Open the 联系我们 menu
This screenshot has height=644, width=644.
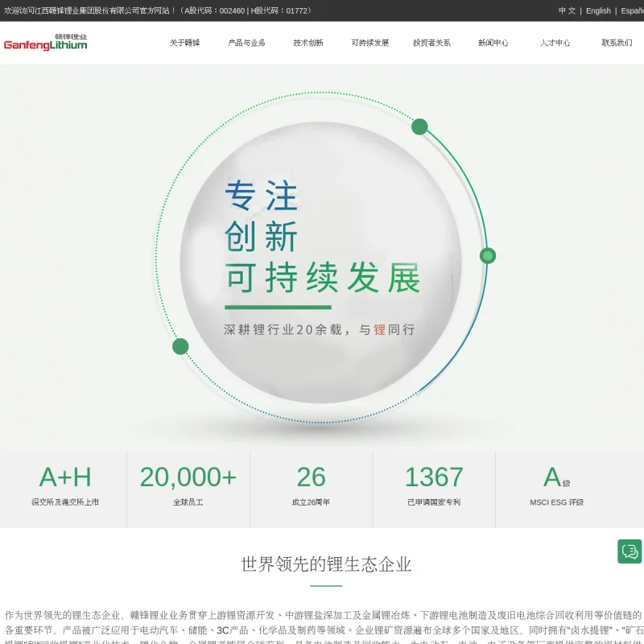pos(617,43)
